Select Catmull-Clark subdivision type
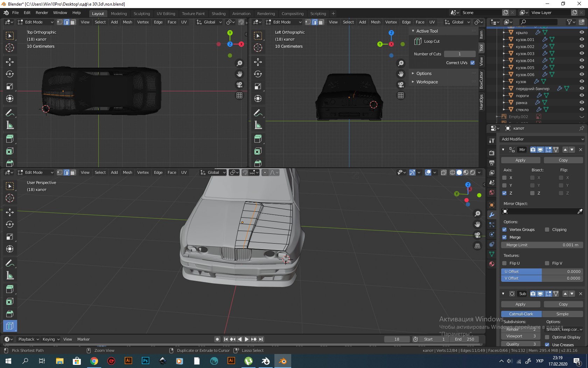Screen dimensions: 588x368 (521, 314)
